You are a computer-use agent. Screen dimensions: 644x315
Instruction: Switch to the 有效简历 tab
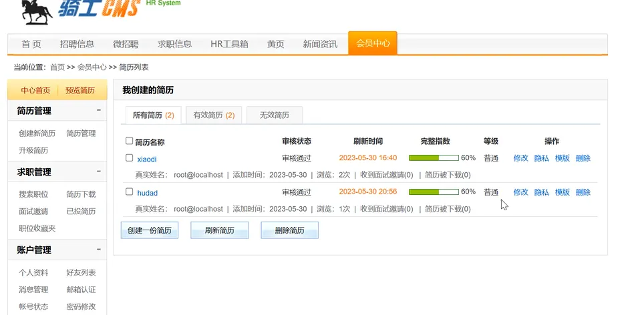[213, 115]
